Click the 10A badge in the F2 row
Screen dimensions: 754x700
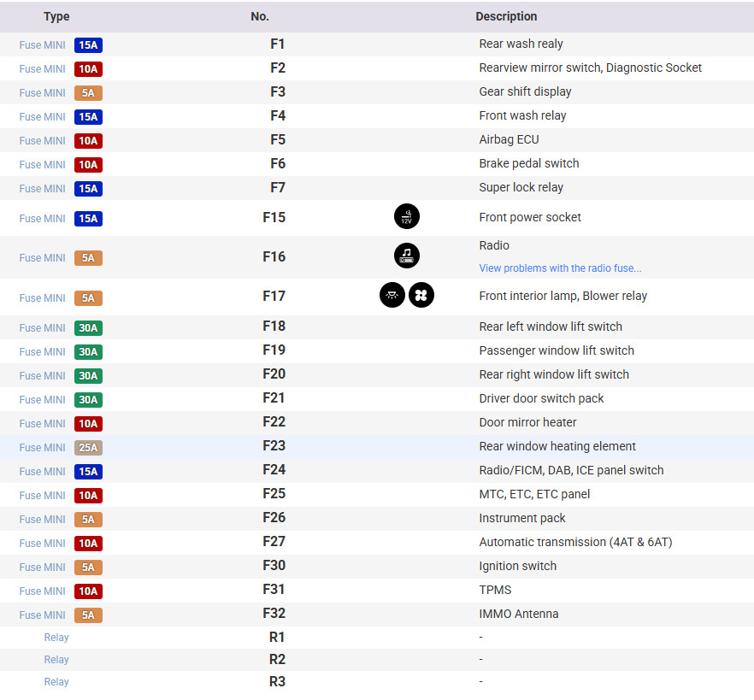click(89, 69)
